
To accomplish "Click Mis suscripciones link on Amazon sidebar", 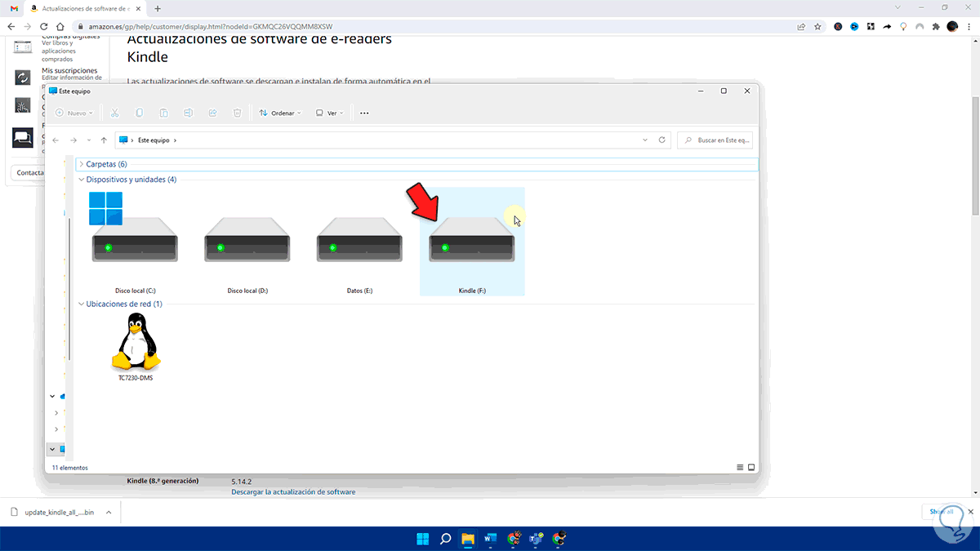I will (x=69, y=70).
